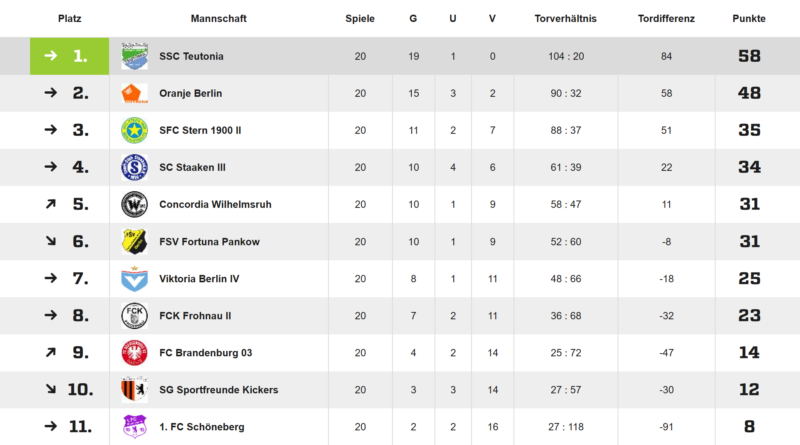Click the up-arrow trend for place 5
800x445 pixels.
click(x=50, y=204)
